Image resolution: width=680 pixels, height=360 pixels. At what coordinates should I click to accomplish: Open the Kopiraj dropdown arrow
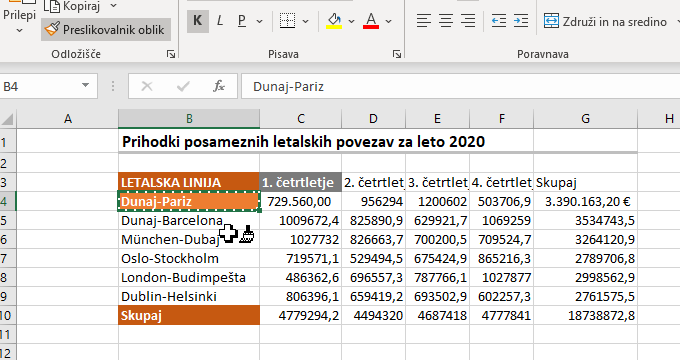point(114,6)
